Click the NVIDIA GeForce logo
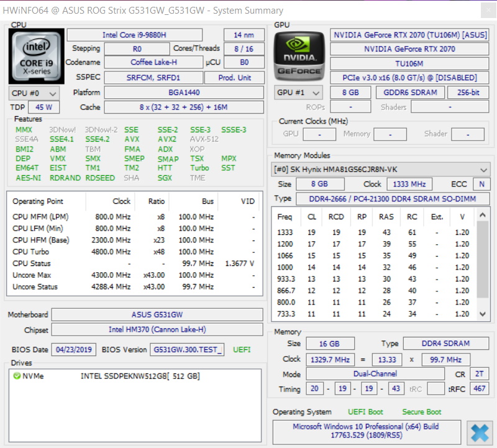This screenshot has width=497, height=448. pyautogui.click(x=299, y=57)
